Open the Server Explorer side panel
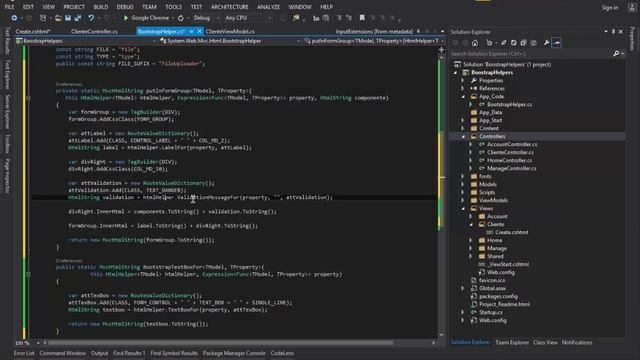Viewport: 640px width, 360px height. pyautogui.click(x=7, y=112)
